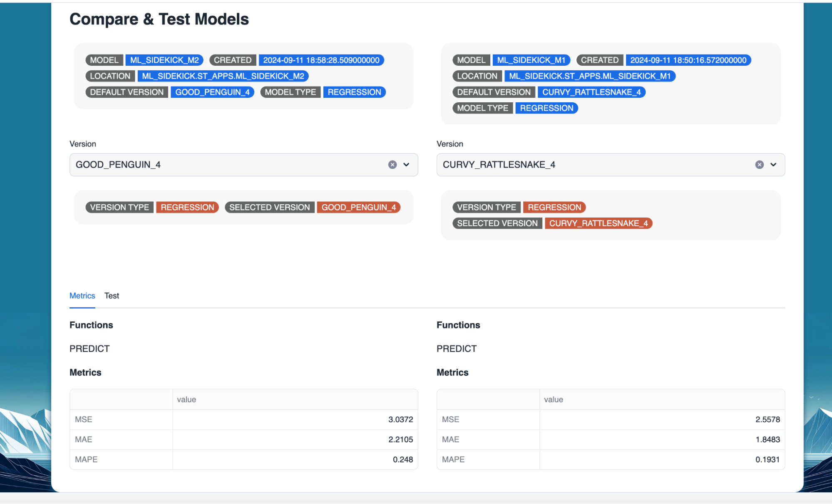Click the ML_SIDEKICK_M1 model badge

point(531,60)
